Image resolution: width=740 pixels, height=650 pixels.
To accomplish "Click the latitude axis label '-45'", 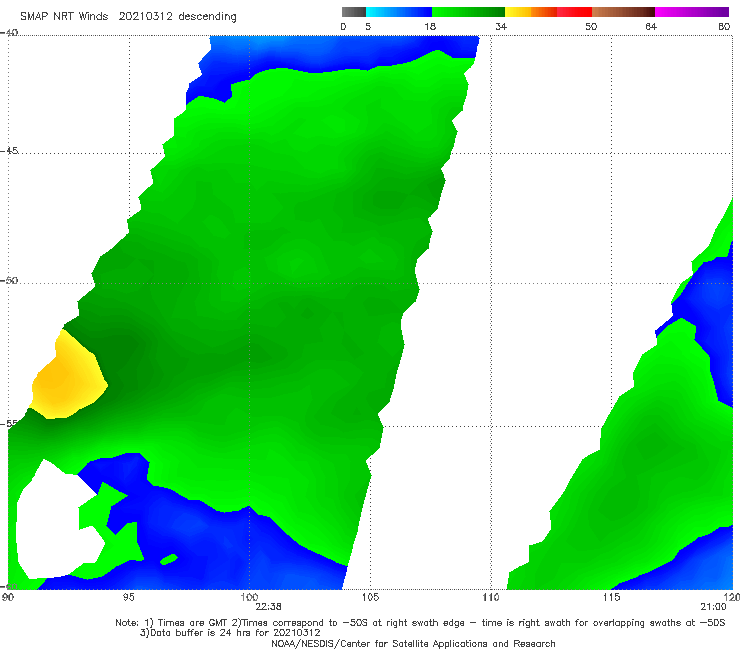I will coord(9,151).
